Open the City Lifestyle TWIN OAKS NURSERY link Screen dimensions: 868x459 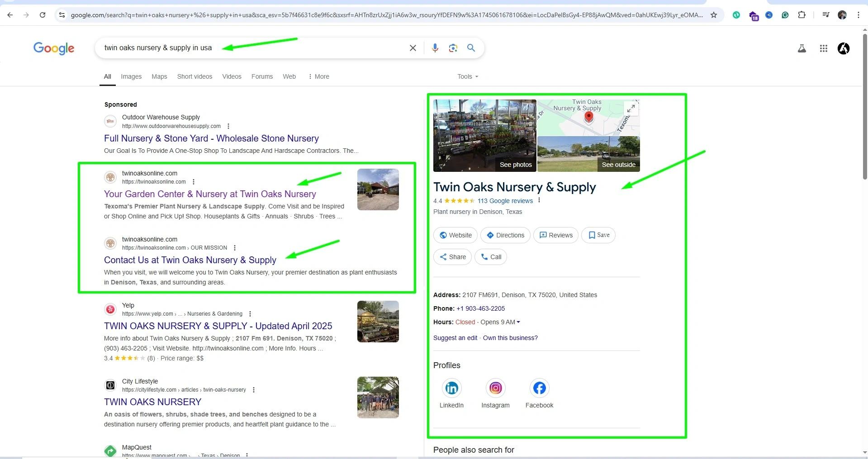click(x=152, y=402)
